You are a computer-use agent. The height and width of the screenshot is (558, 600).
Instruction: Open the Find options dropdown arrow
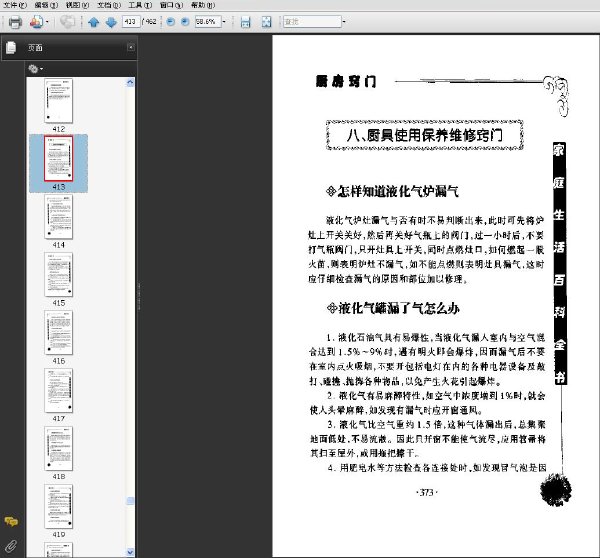(344, 22)
